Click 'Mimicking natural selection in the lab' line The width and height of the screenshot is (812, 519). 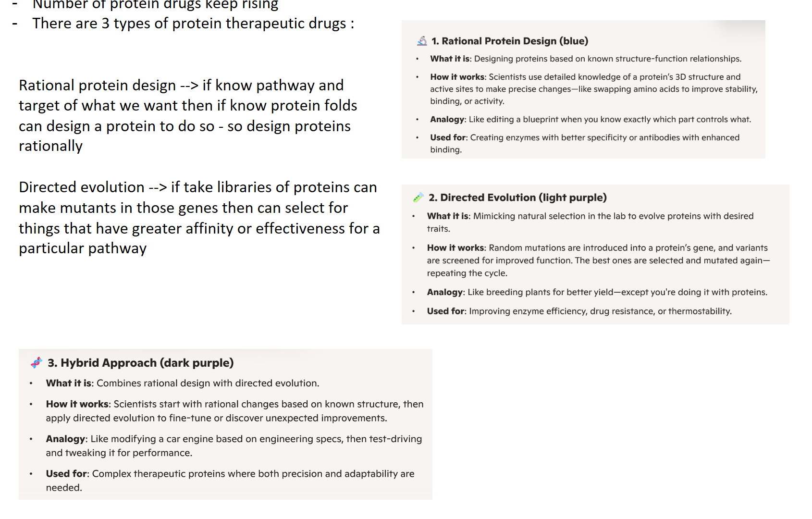click(591, 222)
